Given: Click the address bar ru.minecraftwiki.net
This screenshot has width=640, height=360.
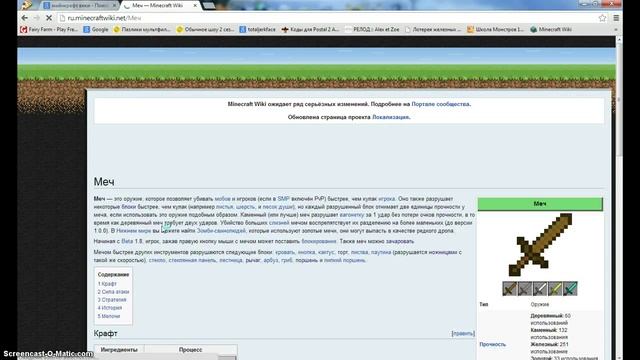Looking at the screenshot, I should coord(327,18).
